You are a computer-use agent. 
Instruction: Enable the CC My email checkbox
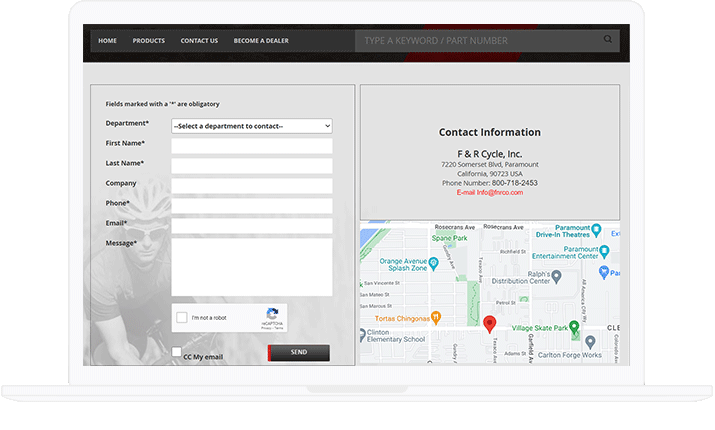(177, 353)
